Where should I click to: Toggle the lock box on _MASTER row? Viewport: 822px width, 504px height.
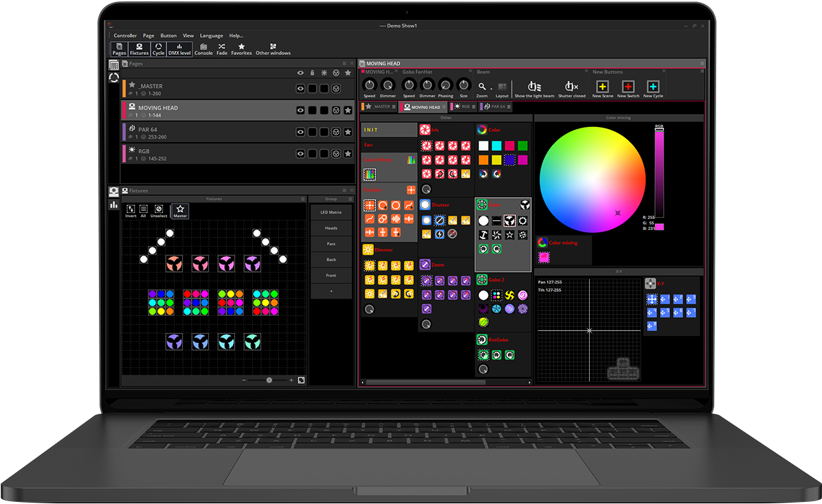click(312, 89)
